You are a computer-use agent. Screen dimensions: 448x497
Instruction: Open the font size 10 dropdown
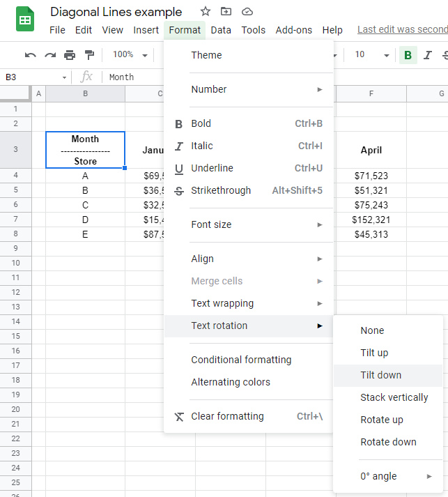click(371, 55)
